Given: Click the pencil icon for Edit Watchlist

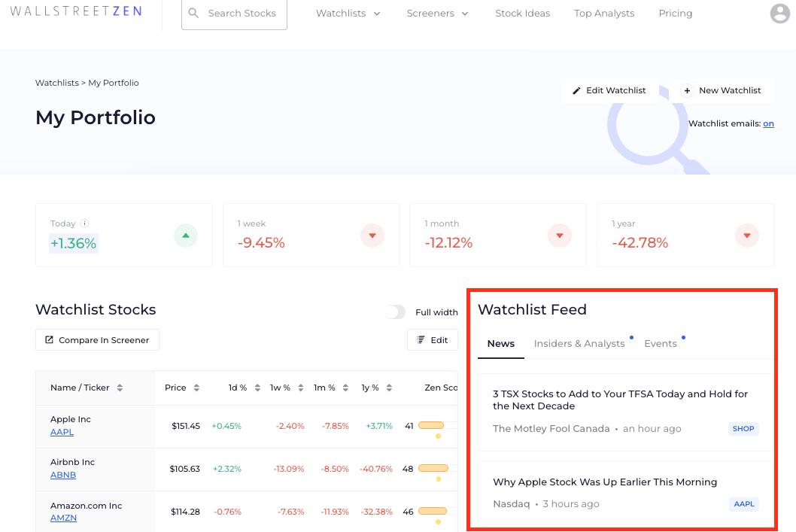Looking at the screenshot, I should tap(576, 90).
